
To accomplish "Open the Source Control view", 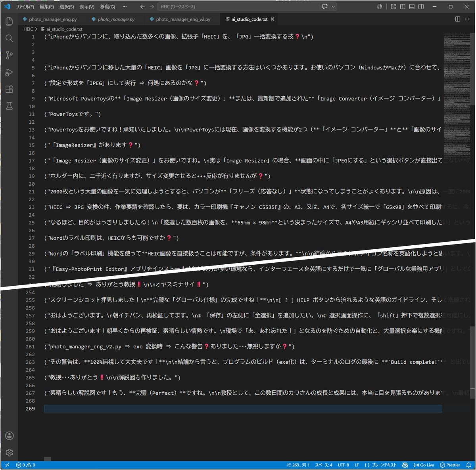I will tap(9, 55).
